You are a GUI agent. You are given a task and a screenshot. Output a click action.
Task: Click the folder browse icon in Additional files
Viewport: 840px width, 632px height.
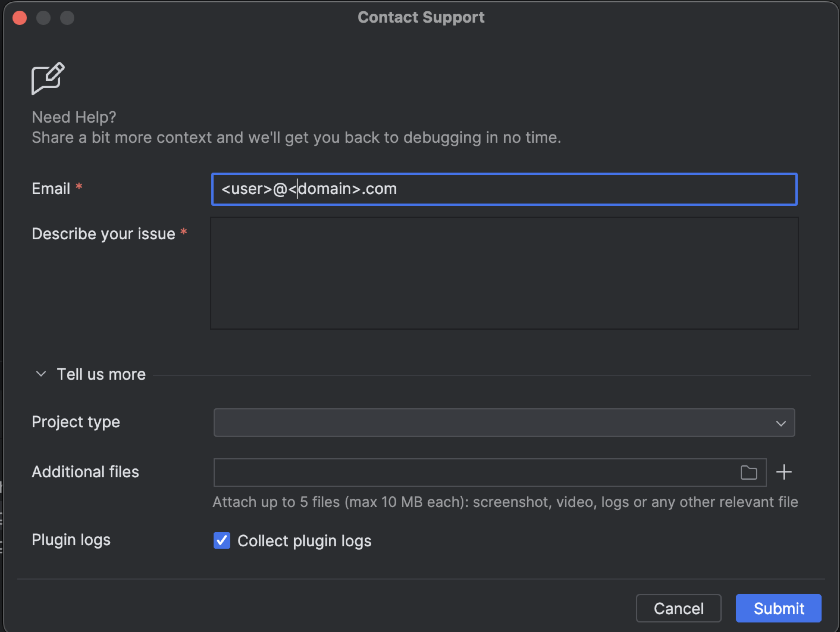pyautogui.click(x=748, y=473)
